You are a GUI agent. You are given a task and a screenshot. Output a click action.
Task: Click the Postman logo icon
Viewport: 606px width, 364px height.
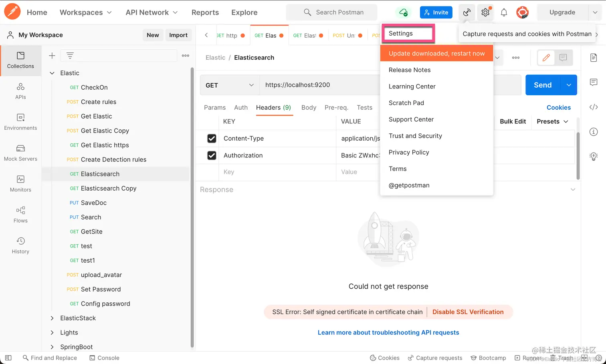pos(12,12)
